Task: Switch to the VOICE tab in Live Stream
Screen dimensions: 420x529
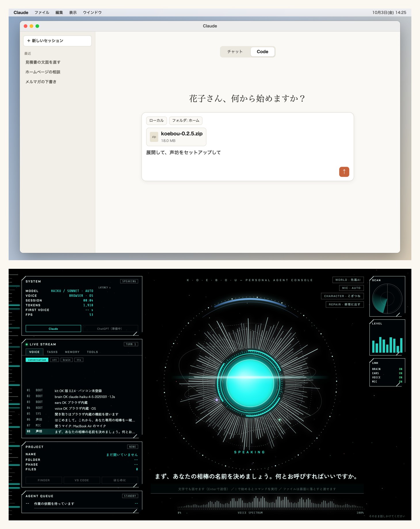Action: click(x=34, y=352)
